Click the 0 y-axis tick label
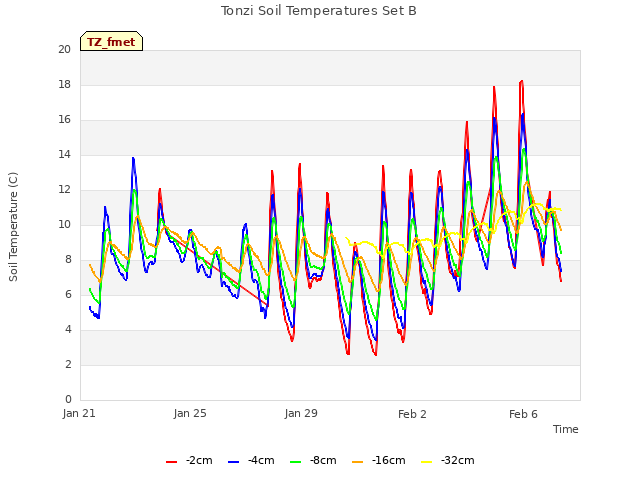Image resolution: width=640 pixels, height=480 pixels. [68, 400]
